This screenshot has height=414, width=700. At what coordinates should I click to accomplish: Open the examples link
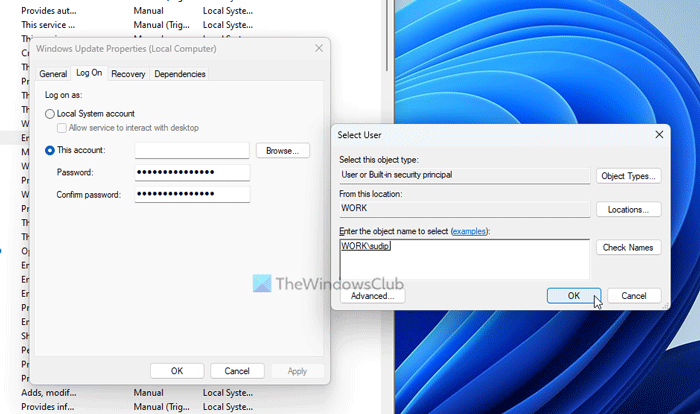pos(469,231)
